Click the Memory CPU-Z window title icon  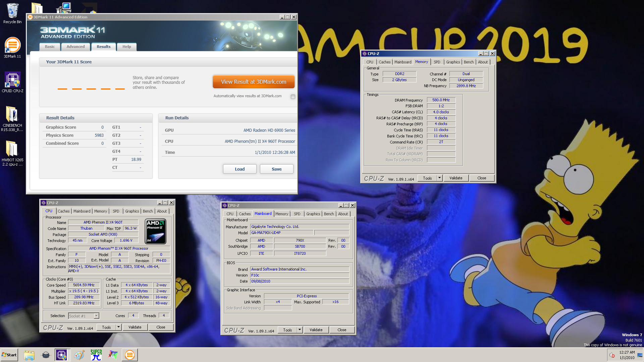point(365,54)
